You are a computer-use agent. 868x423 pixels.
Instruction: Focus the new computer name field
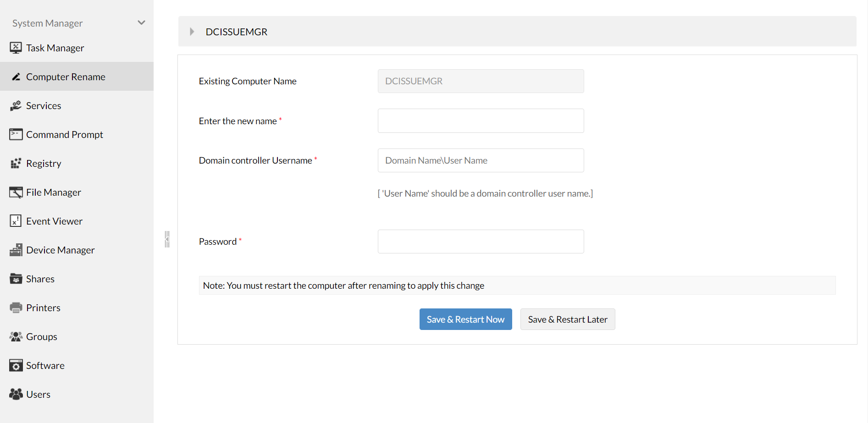[481, 121]
